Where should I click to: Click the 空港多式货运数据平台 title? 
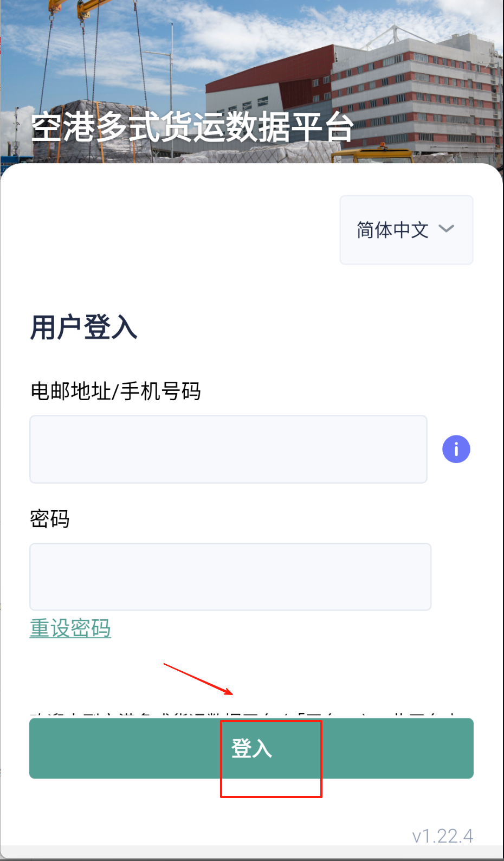[192, 127]
